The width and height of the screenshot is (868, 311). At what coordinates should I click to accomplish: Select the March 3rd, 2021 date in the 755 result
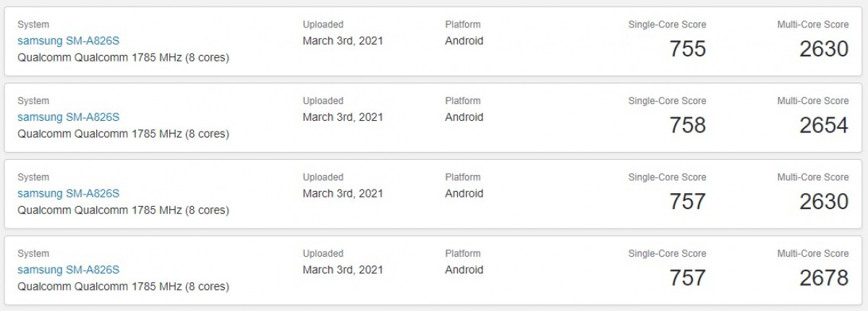(x=343, y=41)
